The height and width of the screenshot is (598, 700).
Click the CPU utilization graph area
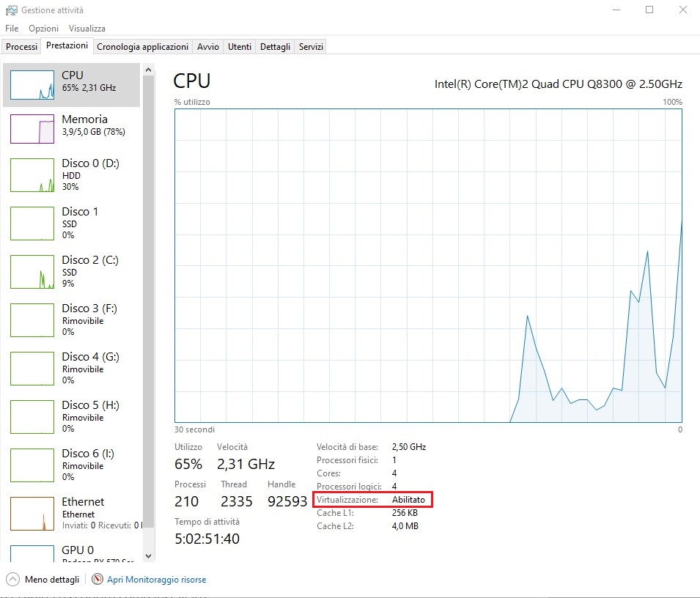(428, 265)
